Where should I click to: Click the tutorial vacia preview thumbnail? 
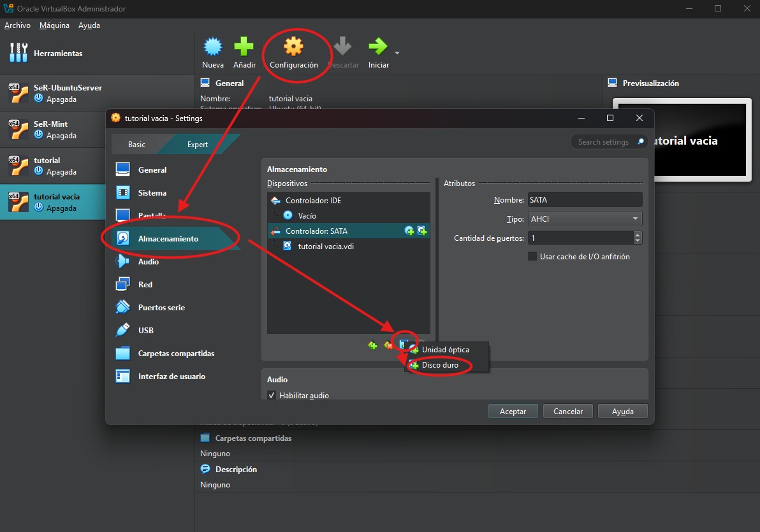700,141
